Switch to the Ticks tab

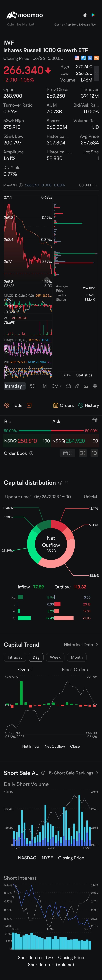(x=66, y=375)
